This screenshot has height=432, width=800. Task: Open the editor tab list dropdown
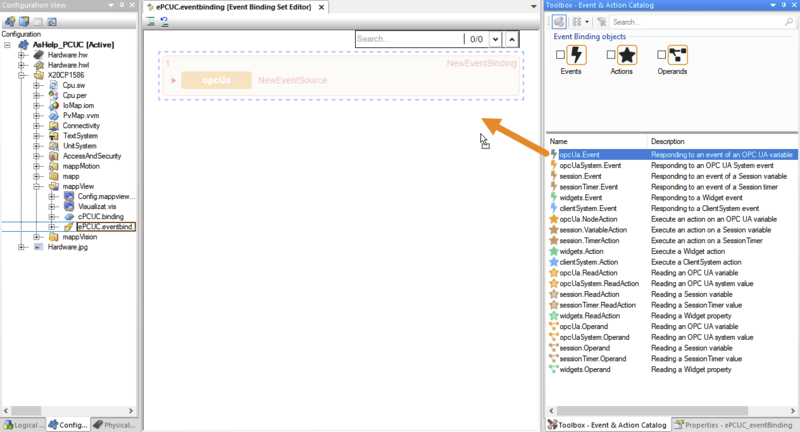[534, 7]
